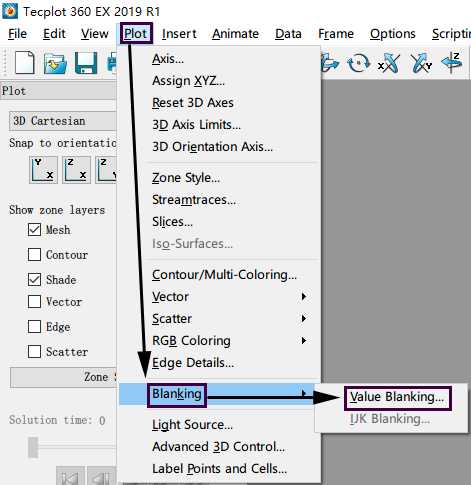The width and height of the screenshot is (471, 485).
Task: Close the open Plot menu
Action: 136,34
